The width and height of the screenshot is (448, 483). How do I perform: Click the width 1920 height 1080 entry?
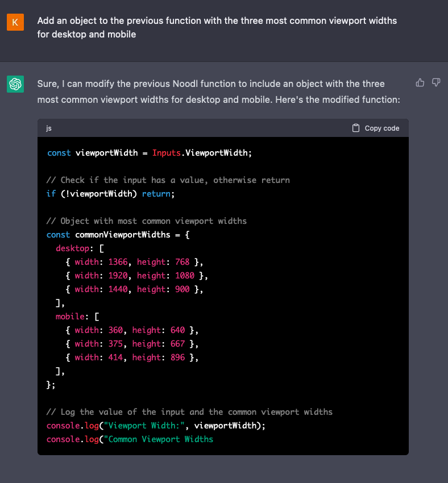(136, 276)
